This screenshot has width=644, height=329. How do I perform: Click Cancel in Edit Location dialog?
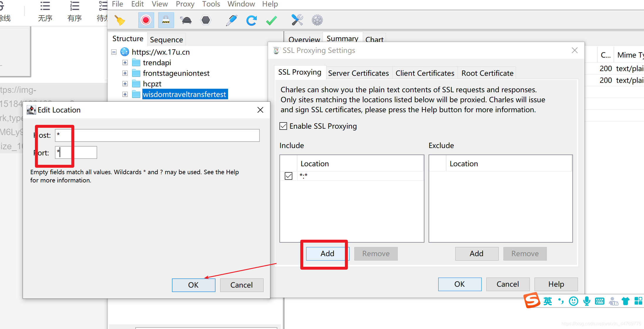(x=242, y=285)
